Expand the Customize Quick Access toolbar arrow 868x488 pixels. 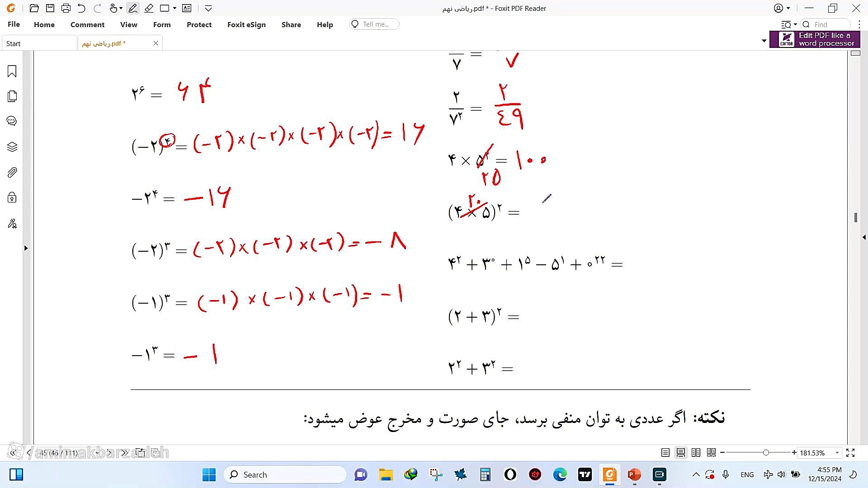pos(208,8)
